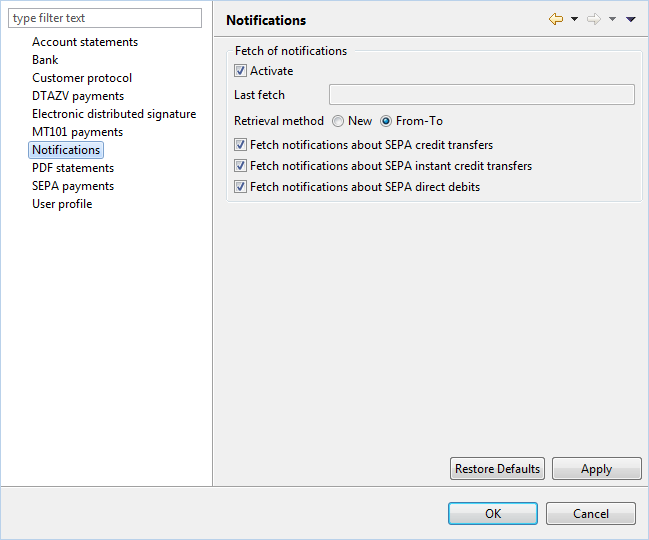The image size is (649, 540).
Task: Toggle SEPA direct debits notifications checkbox
Action: (x=240, y=187)
